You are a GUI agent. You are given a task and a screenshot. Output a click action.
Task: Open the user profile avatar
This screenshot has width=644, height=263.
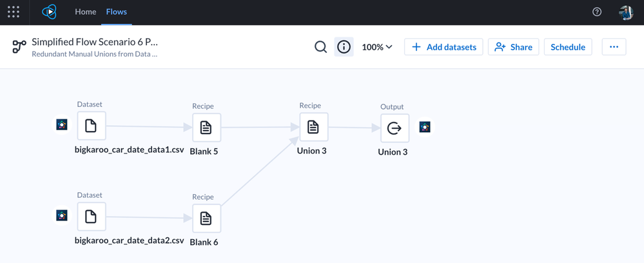click(625, 12)
